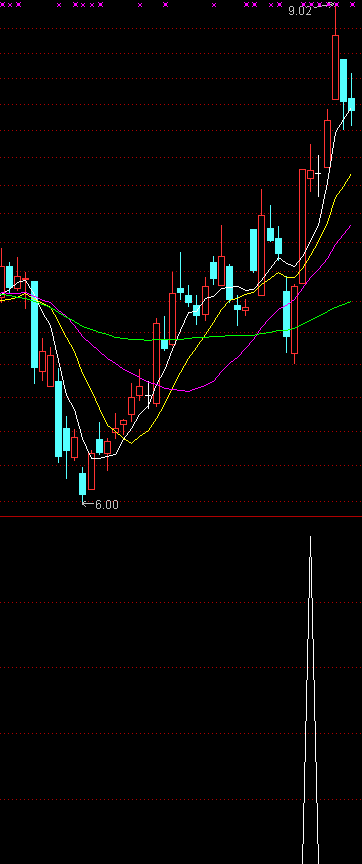Select the tall red candlestick beside the 6.00 low
The height and width of the screenshot is (864, 362).
(x=91, y=472)
